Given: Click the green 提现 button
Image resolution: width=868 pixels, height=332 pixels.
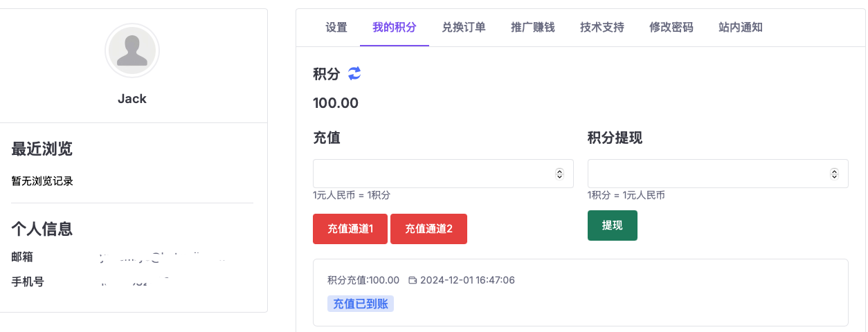Looking at the screenshot, I should [x=613, y=225].
